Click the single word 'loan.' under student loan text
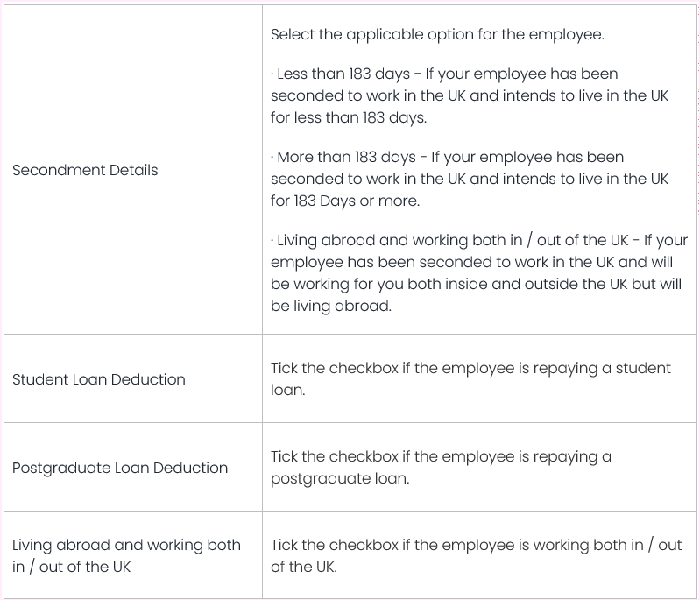The width and height of the screenshot is (700, 600). point(287,391)
